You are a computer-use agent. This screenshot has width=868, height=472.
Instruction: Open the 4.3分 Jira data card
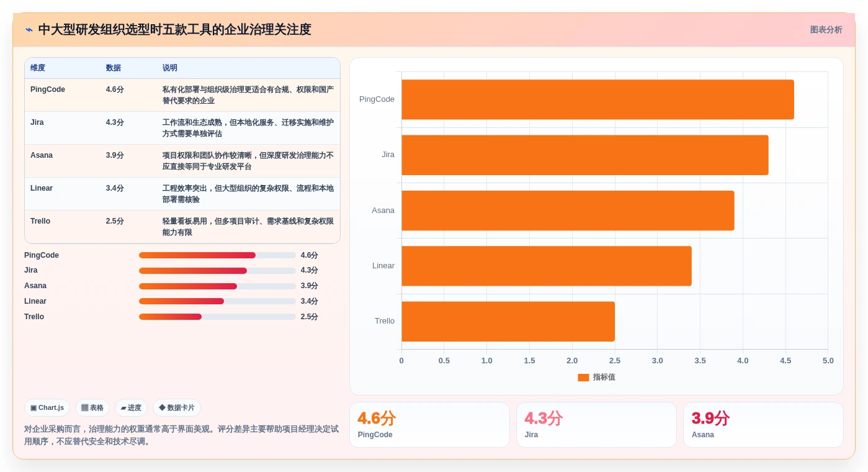click(x=596, y=425)
